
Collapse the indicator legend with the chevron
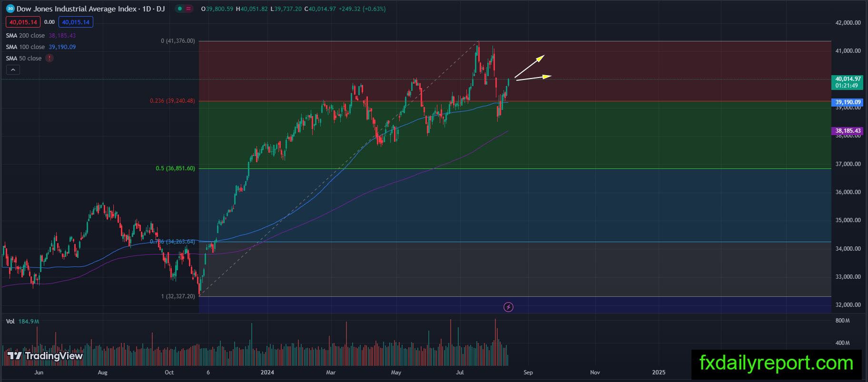13,70
